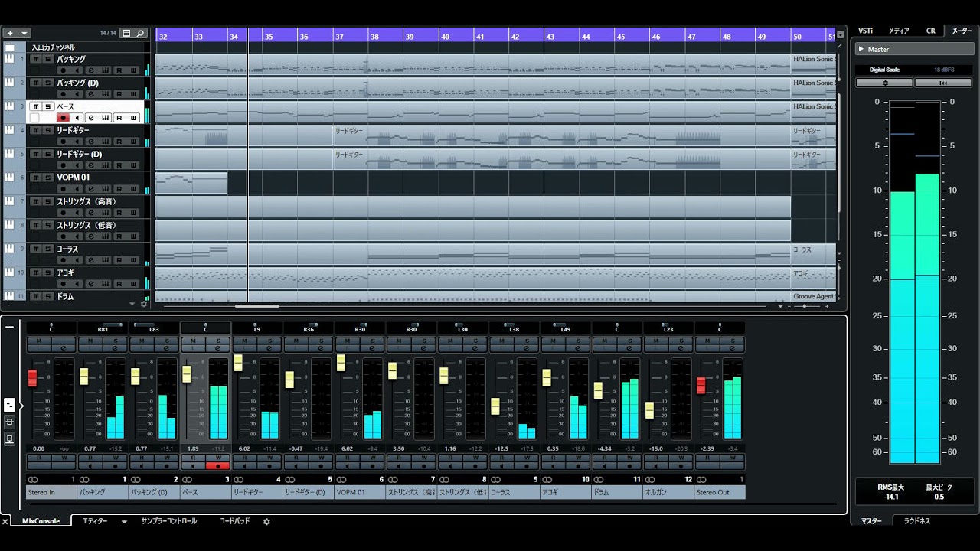Switch to the マスター tab
Screen dimensions: 980x551
(x=871, y=520)
